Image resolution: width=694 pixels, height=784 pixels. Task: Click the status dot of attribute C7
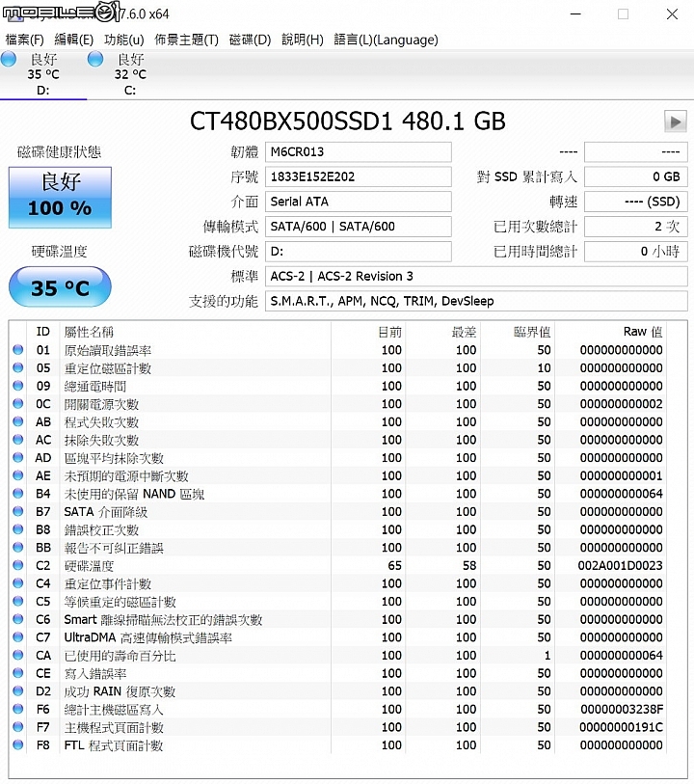(18, 637)
